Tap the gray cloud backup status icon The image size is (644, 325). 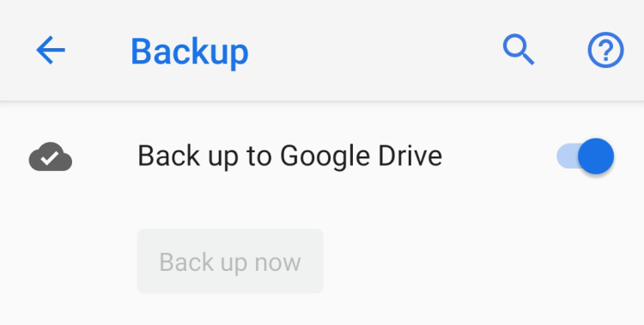pos(51,156)
